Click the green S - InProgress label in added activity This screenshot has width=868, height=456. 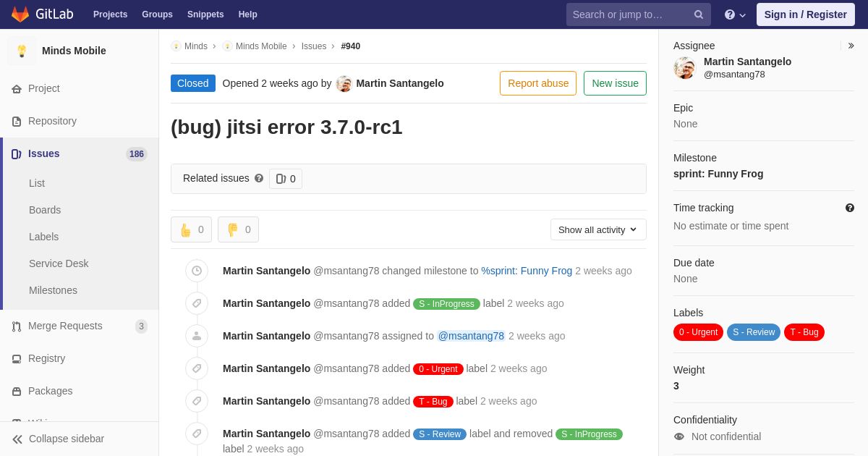(446, 304)
